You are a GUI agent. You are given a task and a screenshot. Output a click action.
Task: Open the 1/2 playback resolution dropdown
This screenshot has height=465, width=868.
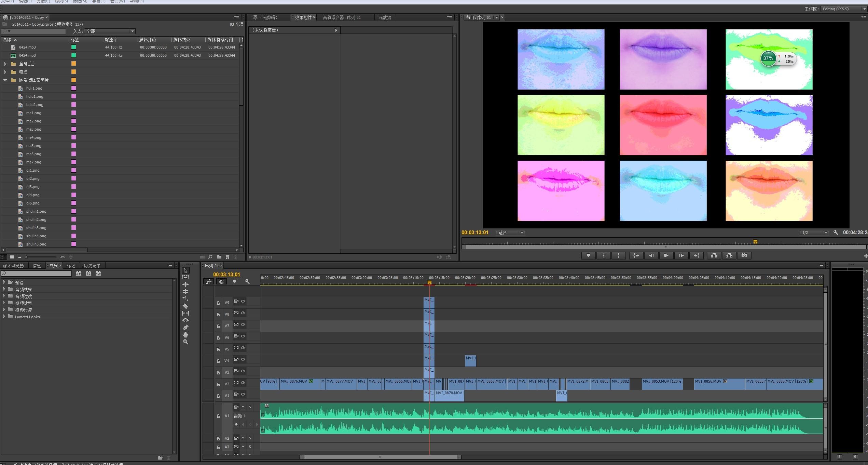click(x=814, y=232)
